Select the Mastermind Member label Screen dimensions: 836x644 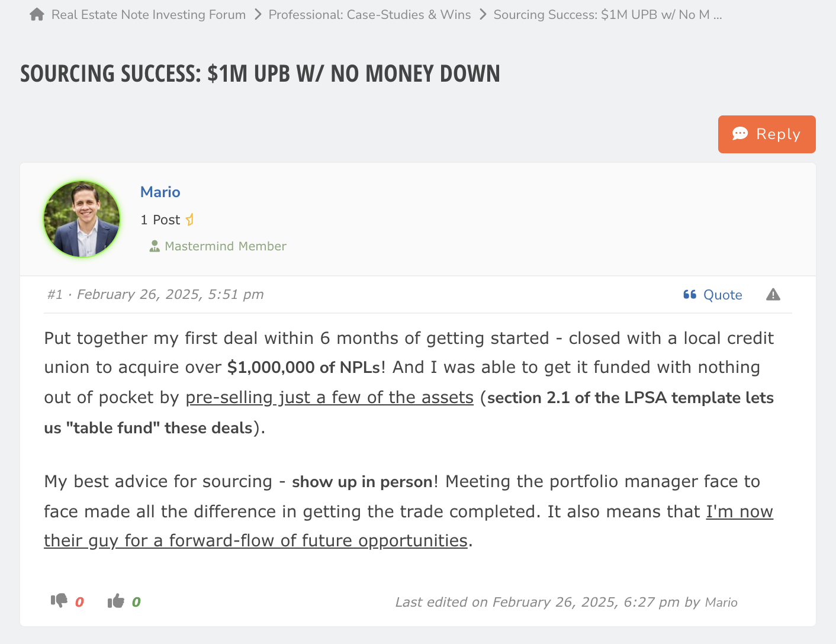tap(225, 246)
